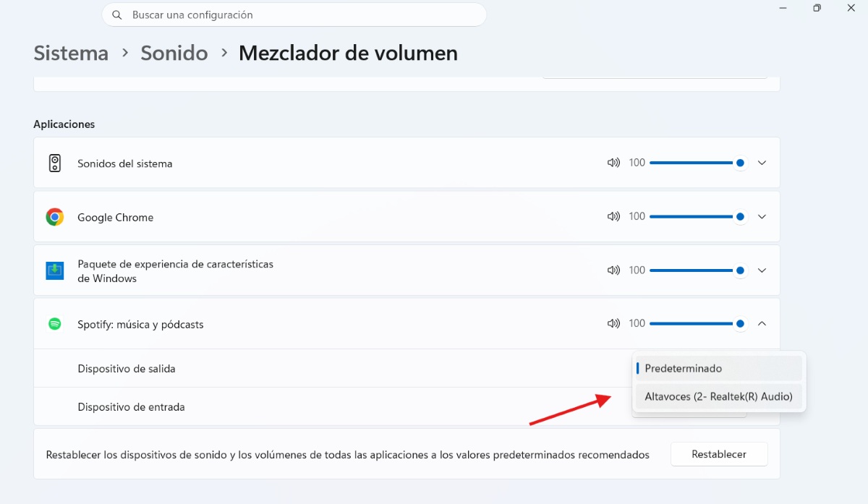Mute the Windows feature experience pack audio
Screen dimensions: 868x504
click(613, 270)
